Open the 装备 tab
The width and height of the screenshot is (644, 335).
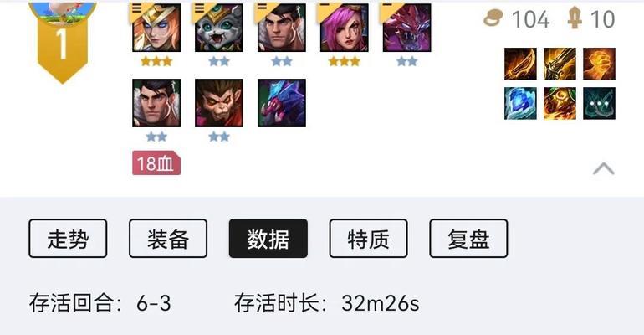pyautogui.click(x=168, y=239)
